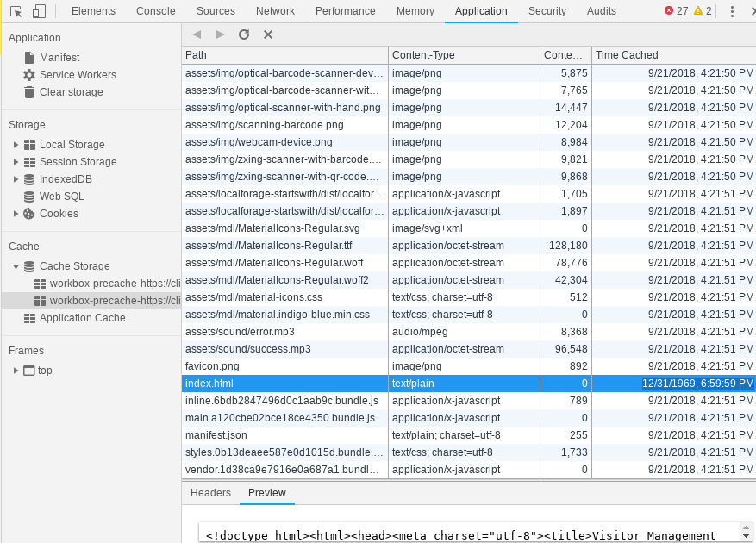Image resolution: width=756 pixels, height=543 pixels.
Task: Click the Clear storage trash icon
Action: tap(30, 93)
